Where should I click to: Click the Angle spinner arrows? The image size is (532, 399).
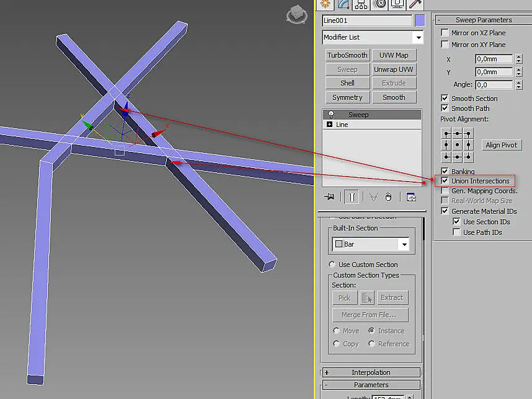click(519, 85)
